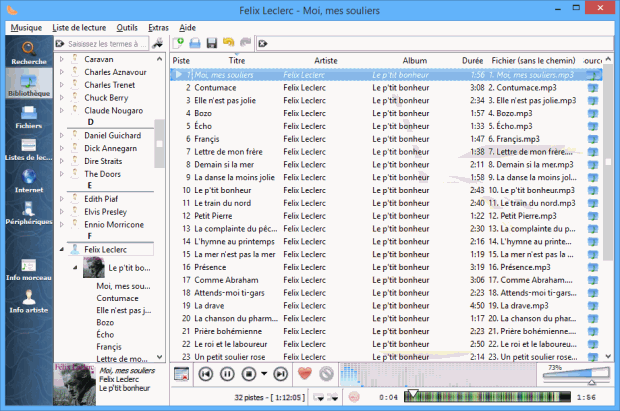This screenshot has width=620, height=411.
Task: Collapse the Le p'tit bo... album node
Action: coord(75,268)
